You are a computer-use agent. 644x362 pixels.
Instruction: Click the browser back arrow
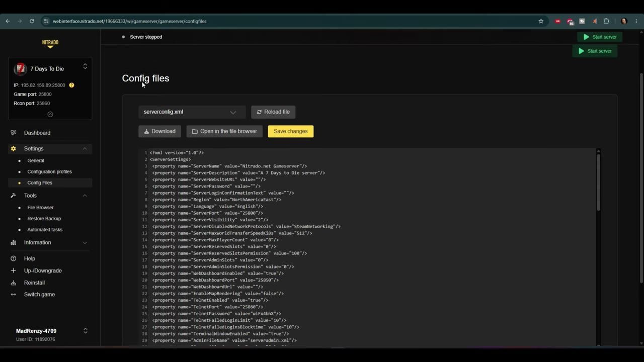click(x=8, y=21)
